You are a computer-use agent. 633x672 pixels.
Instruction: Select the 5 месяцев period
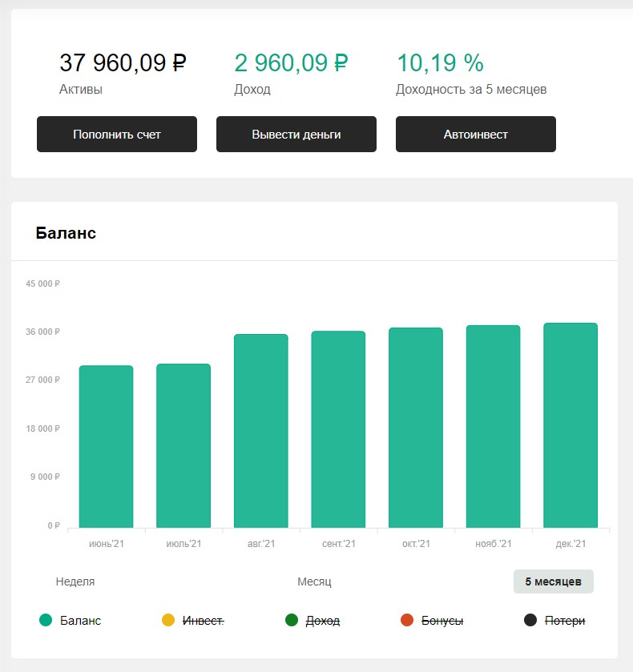[x=553, y=581]
